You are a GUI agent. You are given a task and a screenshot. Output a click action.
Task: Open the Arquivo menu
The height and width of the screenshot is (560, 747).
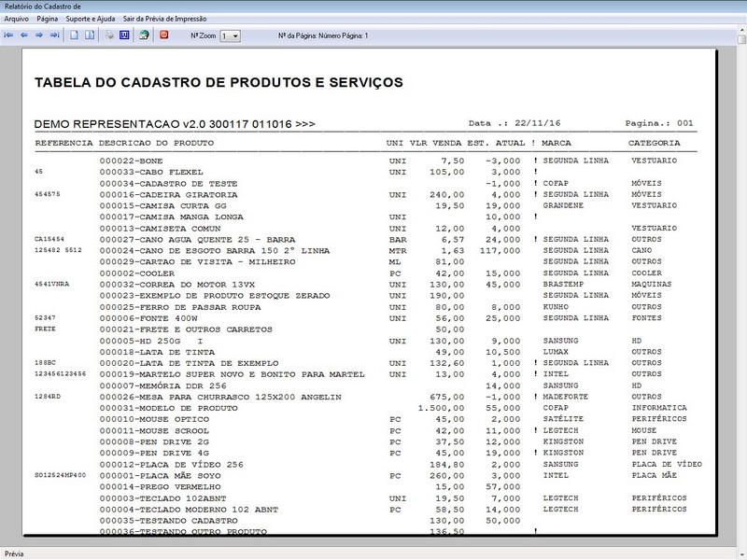[x=17, y=18]
